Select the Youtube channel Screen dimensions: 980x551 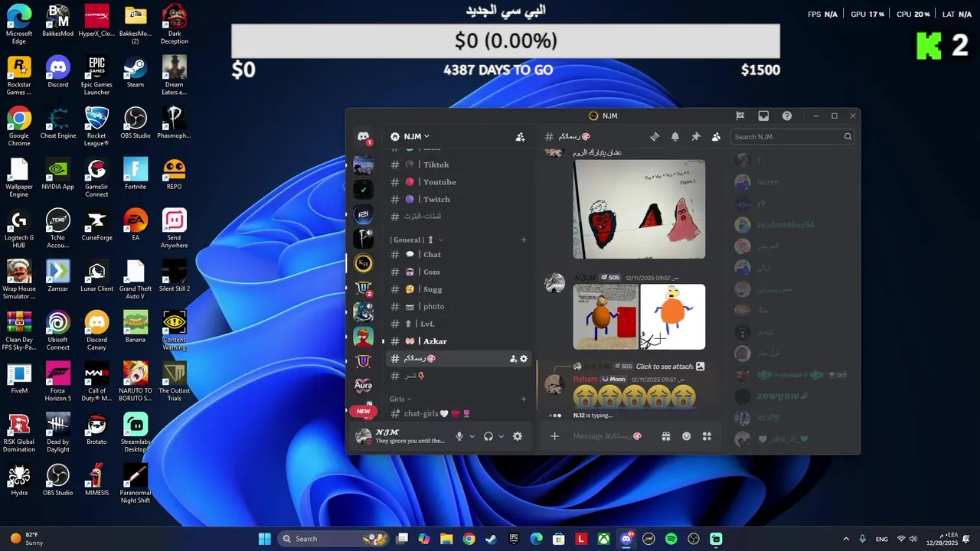click(x=458, y=182)
